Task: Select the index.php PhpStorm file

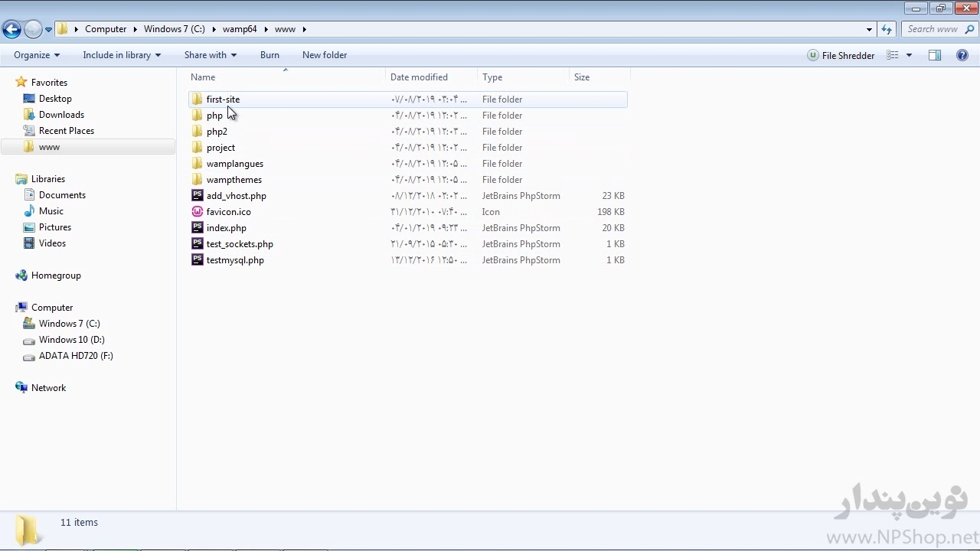Action: pos(226,228)
